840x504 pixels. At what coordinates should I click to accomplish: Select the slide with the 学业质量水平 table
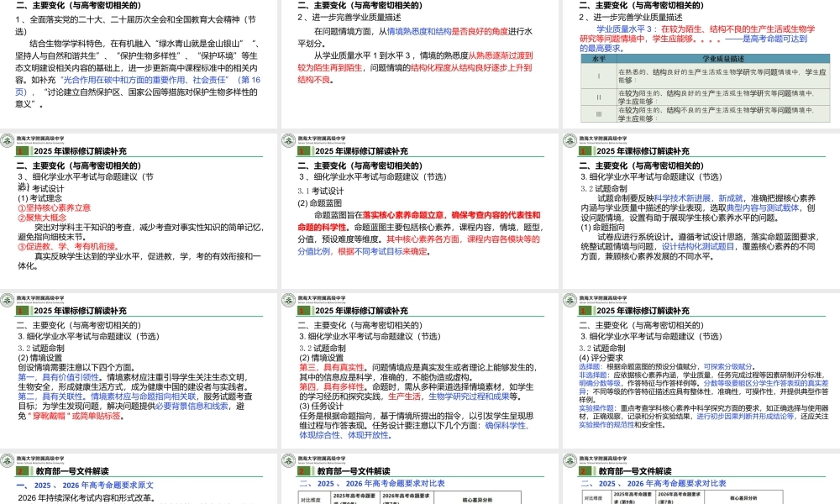pyautogui.click(x=701, y=64)
